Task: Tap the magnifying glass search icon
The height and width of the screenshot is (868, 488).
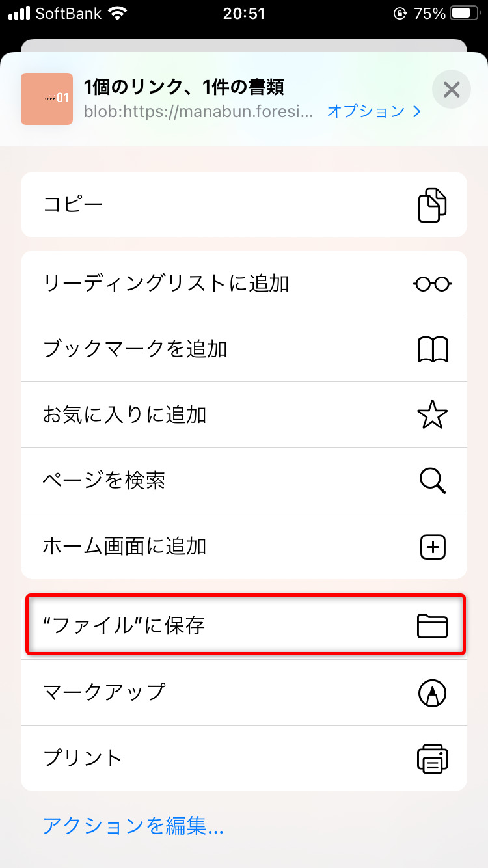Action: pyautogui.click(x=433, y=481)
